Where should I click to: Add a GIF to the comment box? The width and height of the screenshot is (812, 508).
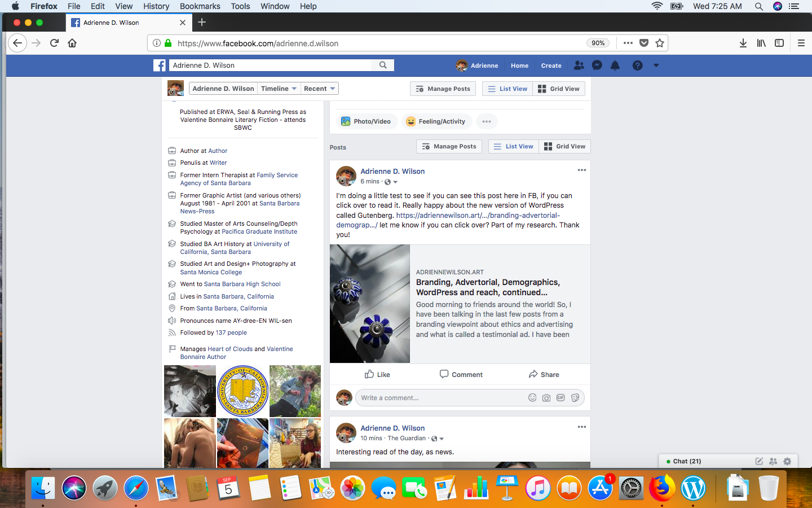tap(561, 397)
